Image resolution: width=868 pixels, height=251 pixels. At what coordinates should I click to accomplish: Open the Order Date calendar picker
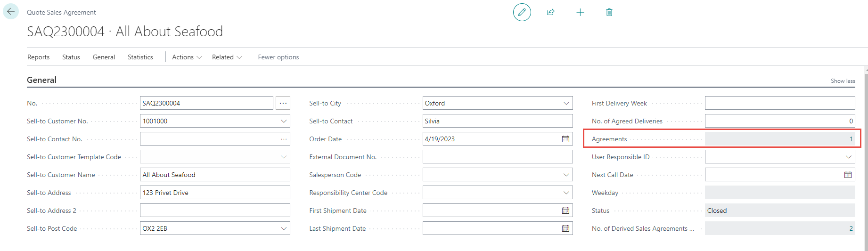pyautogui.click(x=565, y=139)
